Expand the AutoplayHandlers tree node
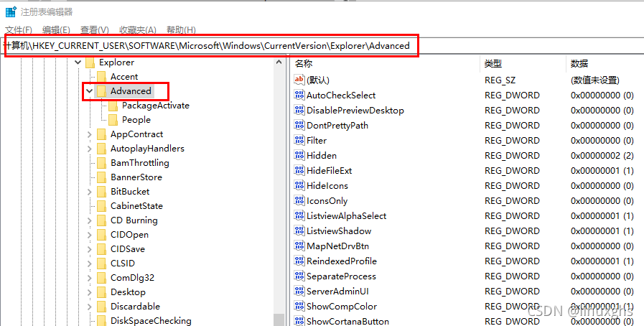The image size is (644, 326). coord(90,149)
